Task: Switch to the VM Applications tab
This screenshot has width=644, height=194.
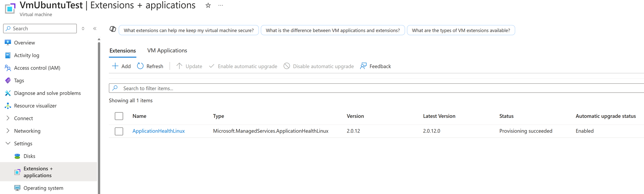Action: (x=167, y=50)
